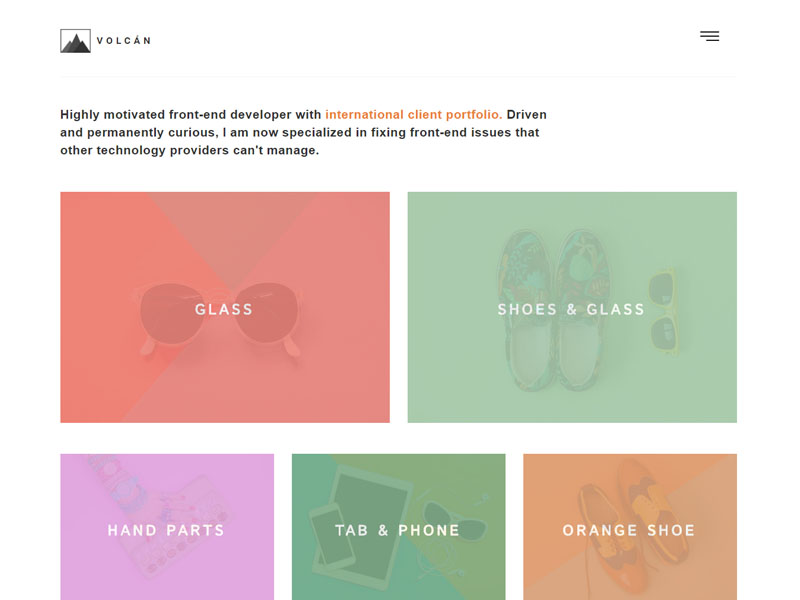Click the left floral slip-on shoe
The image size is (800, 600).
[x=526, y=311]
